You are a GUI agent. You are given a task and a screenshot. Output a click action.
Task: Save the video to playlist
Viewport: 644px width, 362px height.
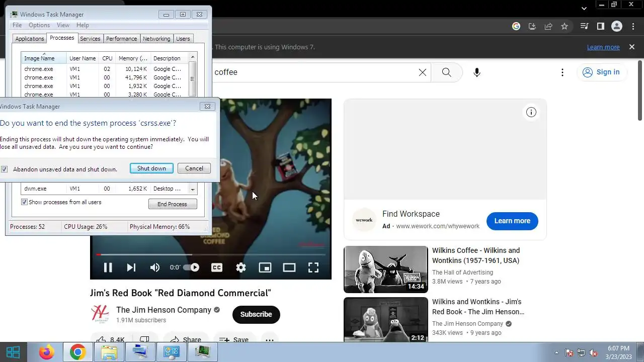234,339
